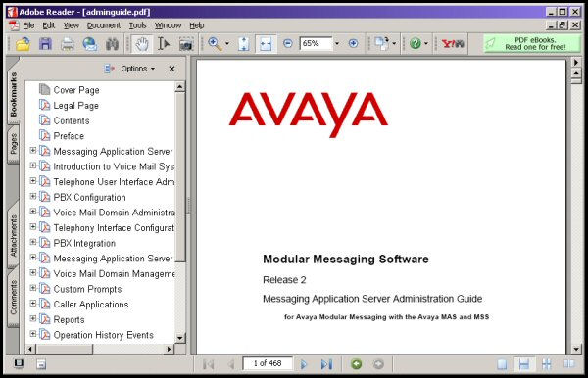The height and width of the screenshot is (378, 588).
Task: Switch to Continuous page layout
Action: (x=524, y=364)
